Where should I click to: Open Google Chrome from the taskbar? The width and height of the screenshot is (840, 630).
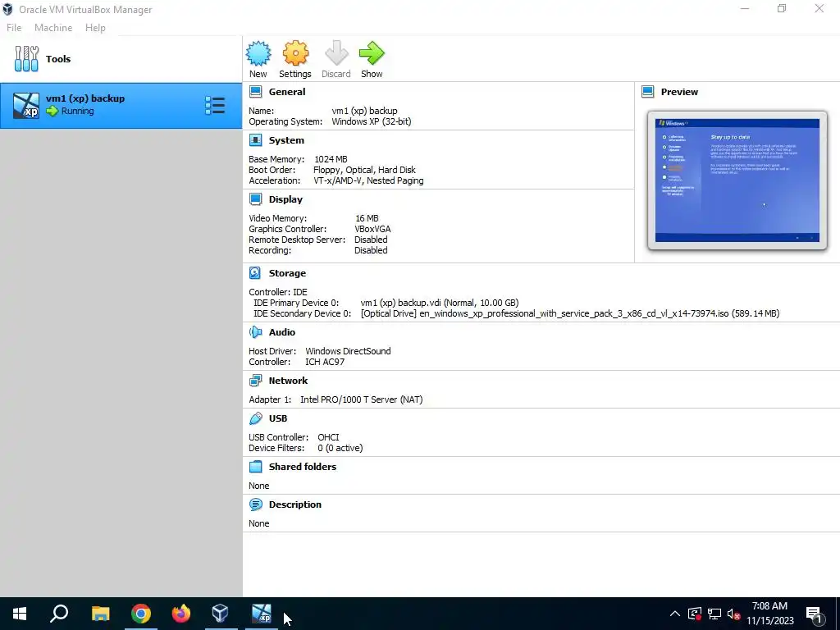point(141,614)
